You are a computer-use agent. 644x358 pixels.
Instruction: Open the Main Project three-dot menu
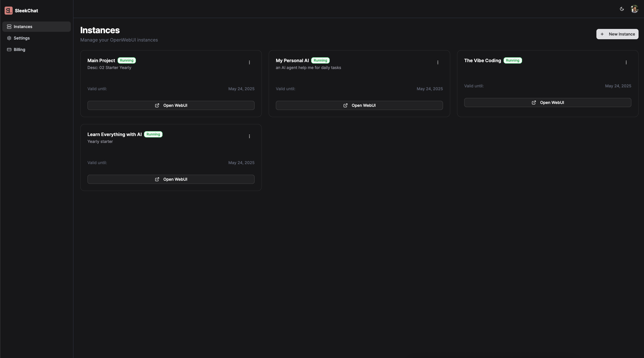click(249, 62)
